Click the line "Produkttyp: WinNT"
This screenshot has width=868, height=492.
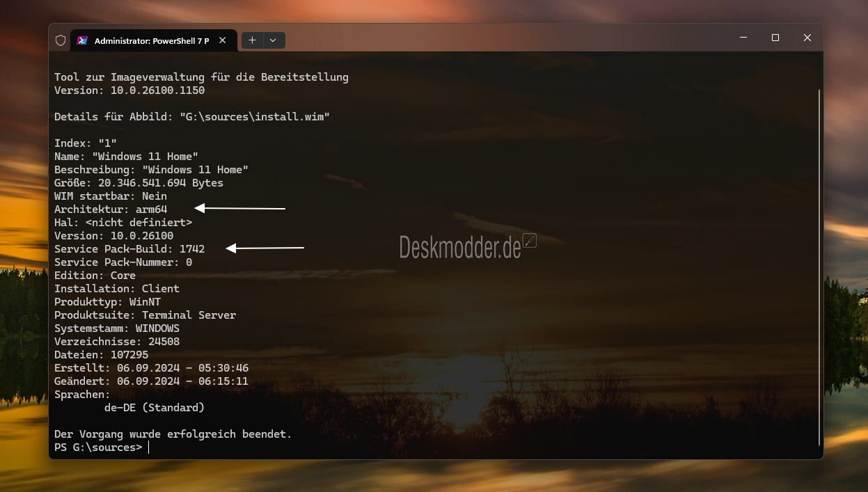107,302
